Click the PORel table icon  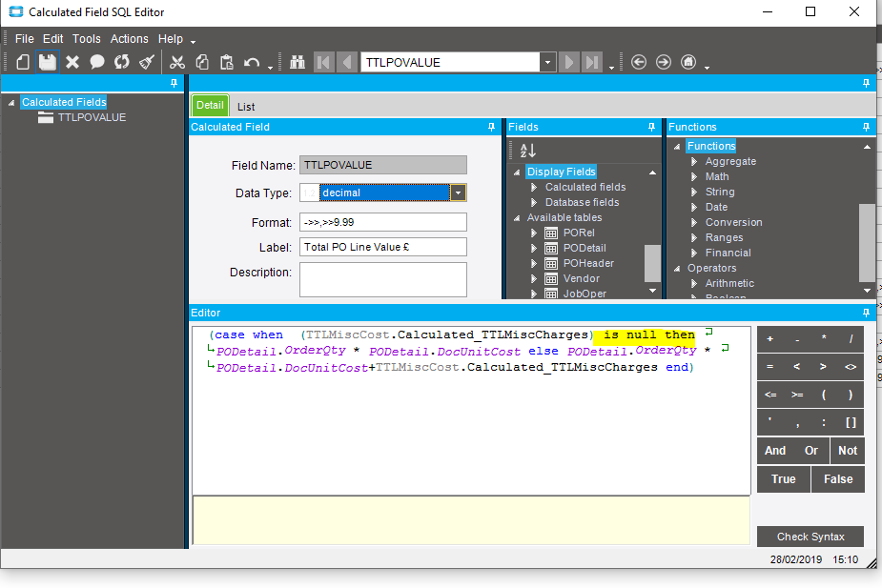(x=551, y=233)
